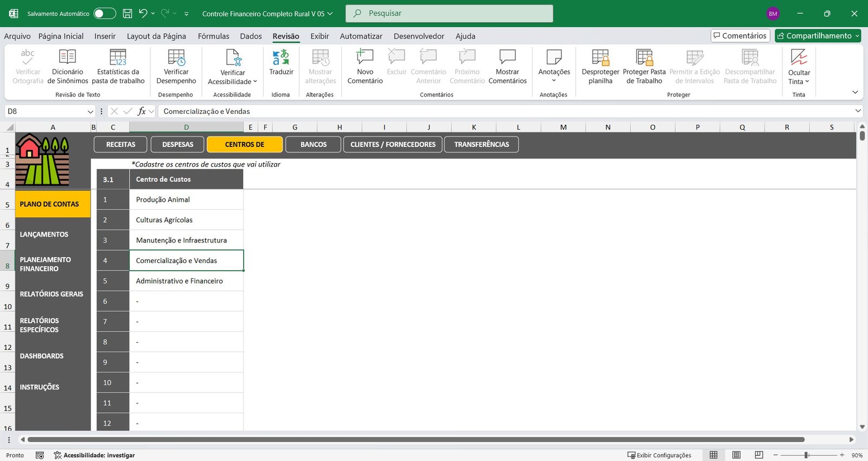Go to the DESPESAS sheet button

[177, 145]
